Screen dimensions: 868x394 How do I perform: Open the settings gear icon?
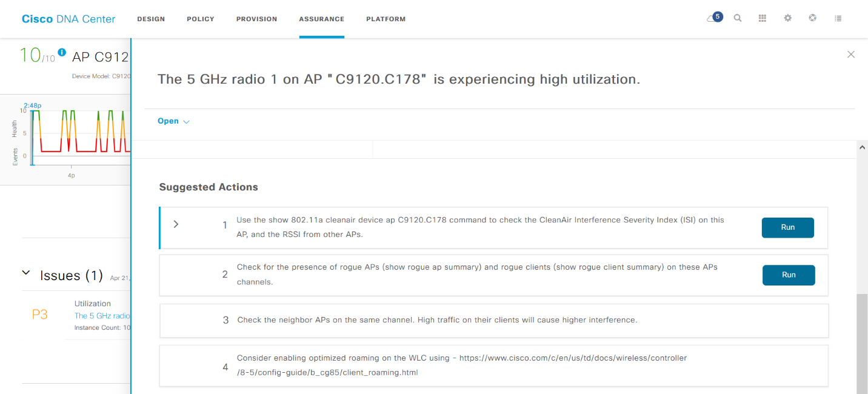(x=787, y=18)
